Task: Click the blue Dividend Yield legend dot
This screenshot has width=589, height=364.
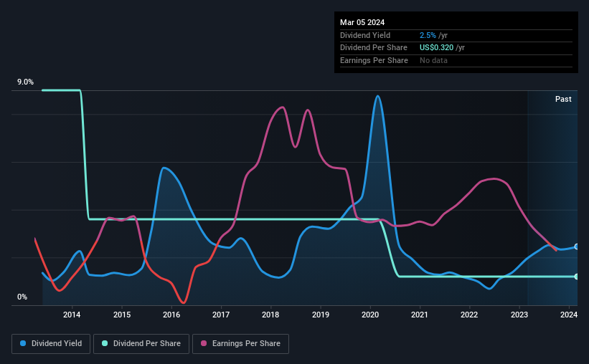Action: [23, 343]
